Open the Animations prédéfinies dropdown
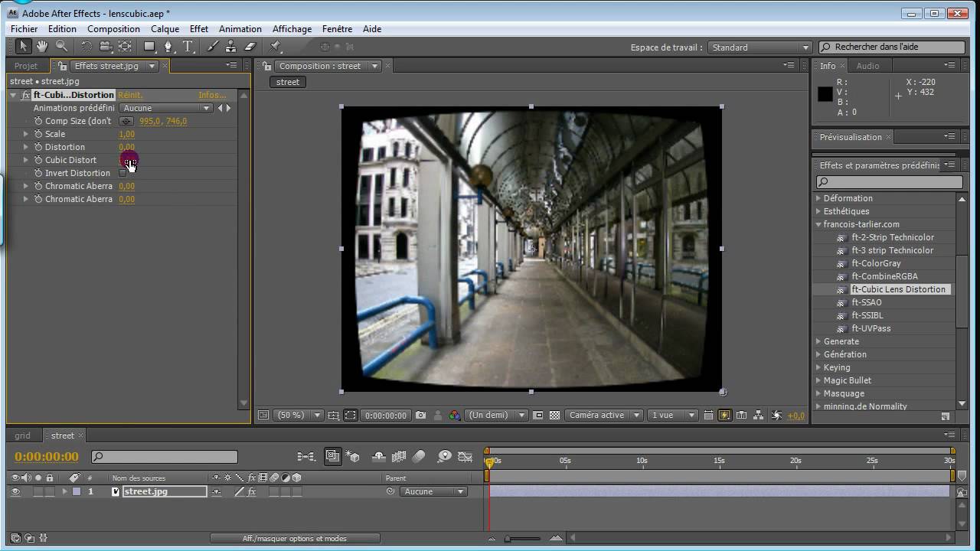The image size is (980, 551). (166, 108)
